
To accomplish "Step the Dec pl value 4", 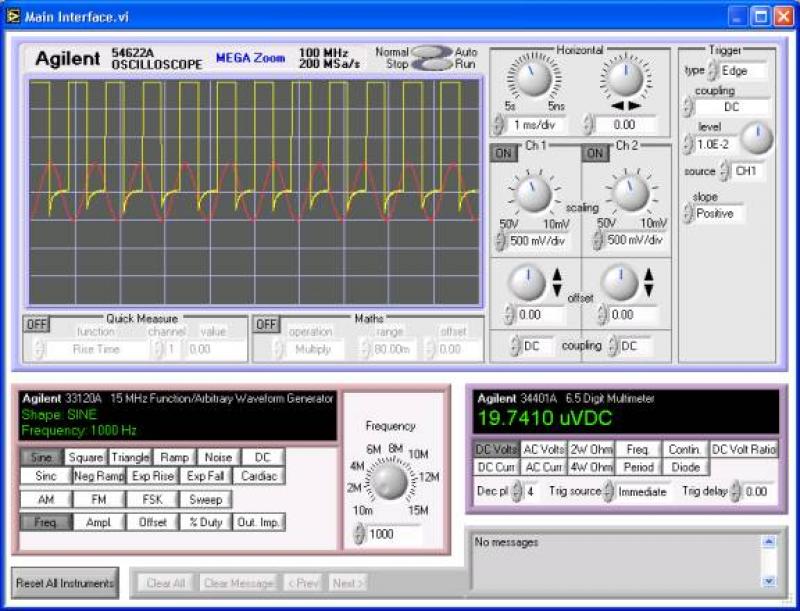I will coord(517,492).
